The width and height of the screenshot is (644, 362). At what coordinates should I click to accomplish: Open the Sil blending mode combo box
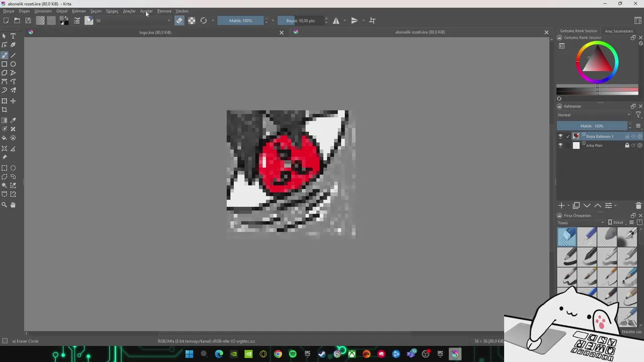[x=133, y=21]
